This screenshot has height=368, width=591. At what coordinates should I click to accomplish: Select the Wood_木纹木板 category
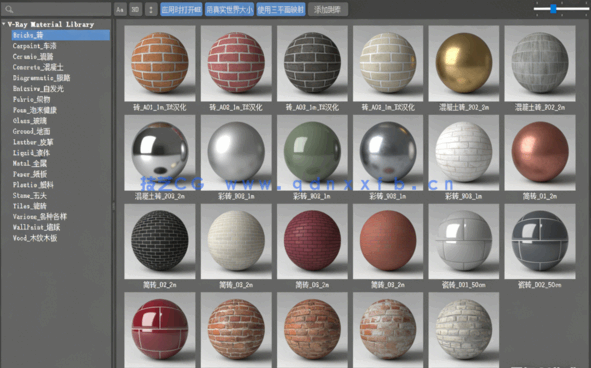click(x=35, y=238)
